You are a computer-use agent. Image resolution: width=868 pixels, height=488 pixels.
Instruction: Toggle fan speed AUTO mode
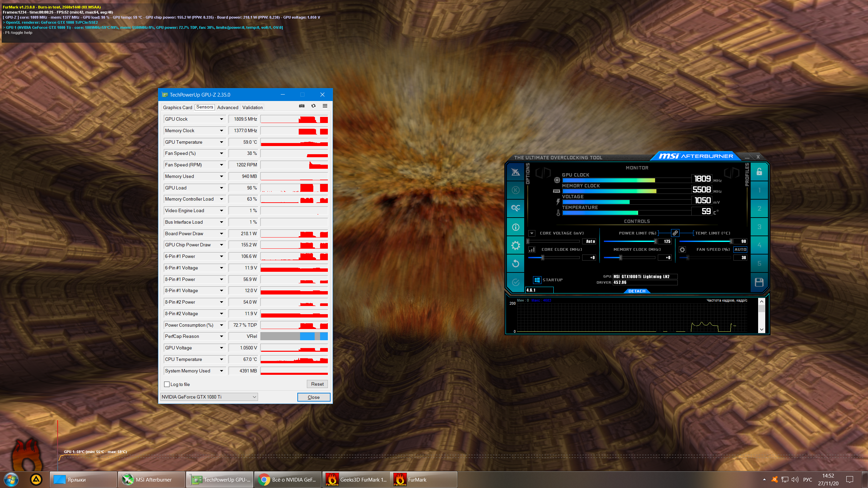point(740,249)
